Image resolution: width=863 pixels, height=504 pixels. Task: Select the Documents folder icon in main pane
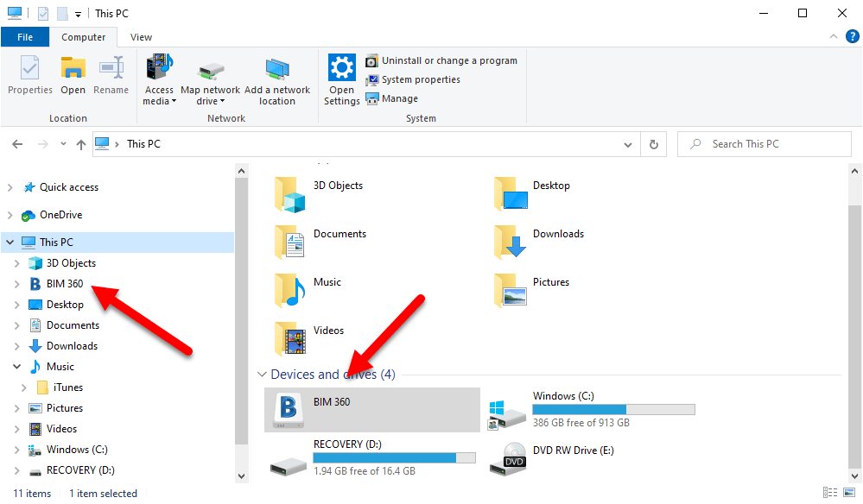[289, 242]
